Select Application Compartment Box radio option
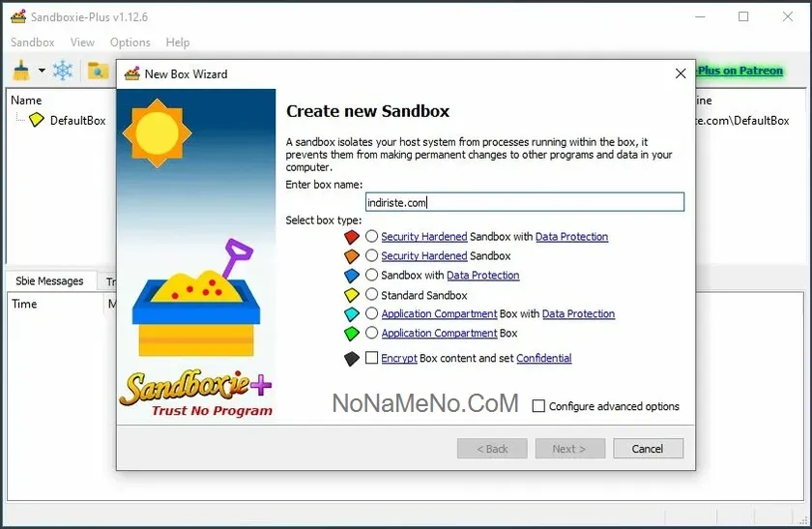Viewport: 812px width, 529px height. tap(372, 334)
